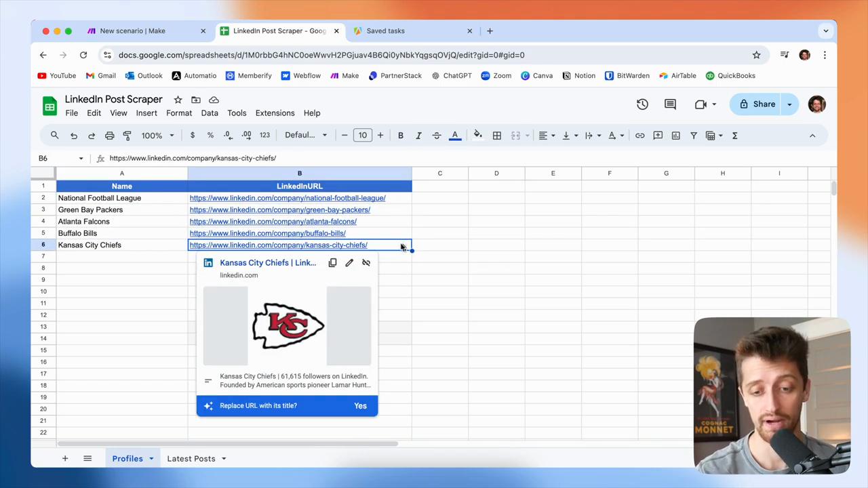Image resolution: width=868 pixels, height=488 pixels.
Task: Open the zoom 100% dropdown
Action: 157,136
